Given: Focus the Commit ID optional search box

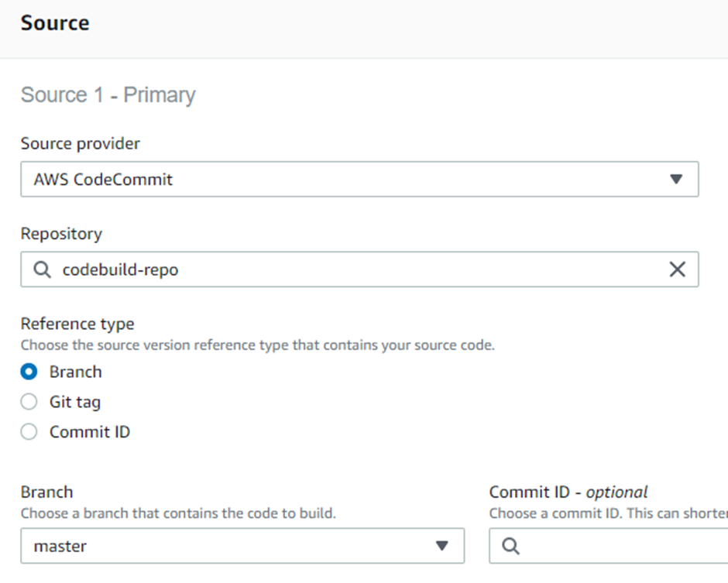Looking at the screenshot, I should click(620, 546).
